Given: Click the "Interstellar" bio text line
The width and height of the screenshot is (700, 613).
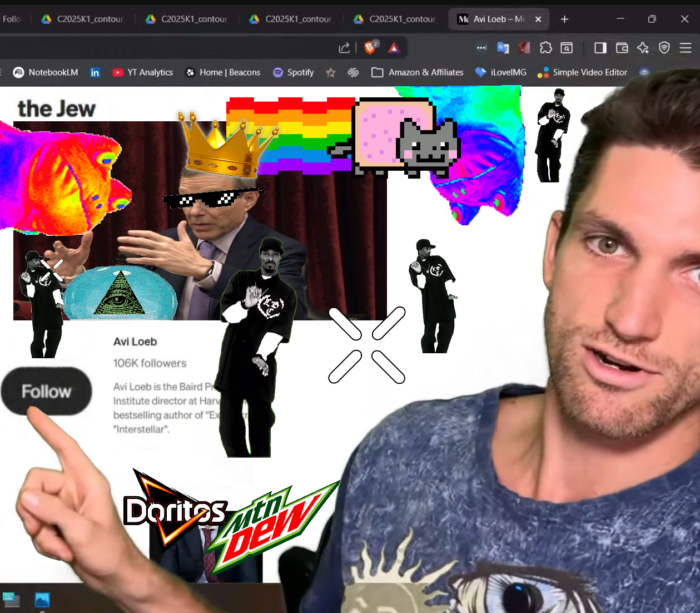Looking at the screenshot, I should pos(141,429).
